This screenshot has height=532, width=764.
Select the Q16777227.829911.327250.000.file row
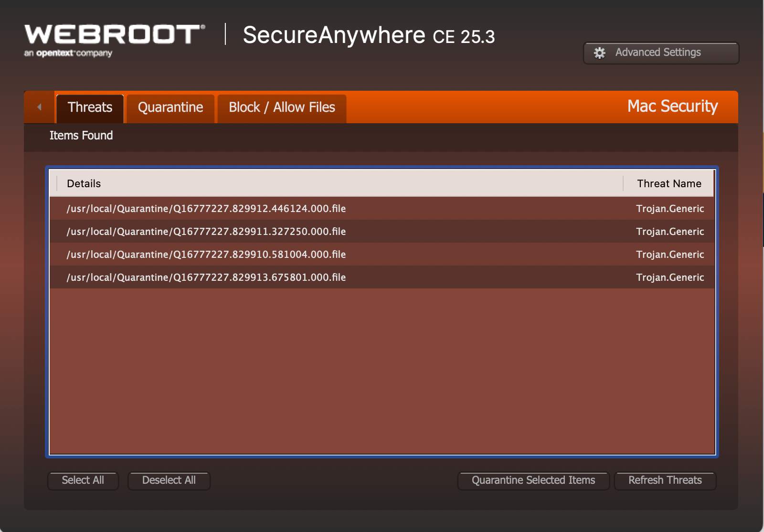click(382, 231)
